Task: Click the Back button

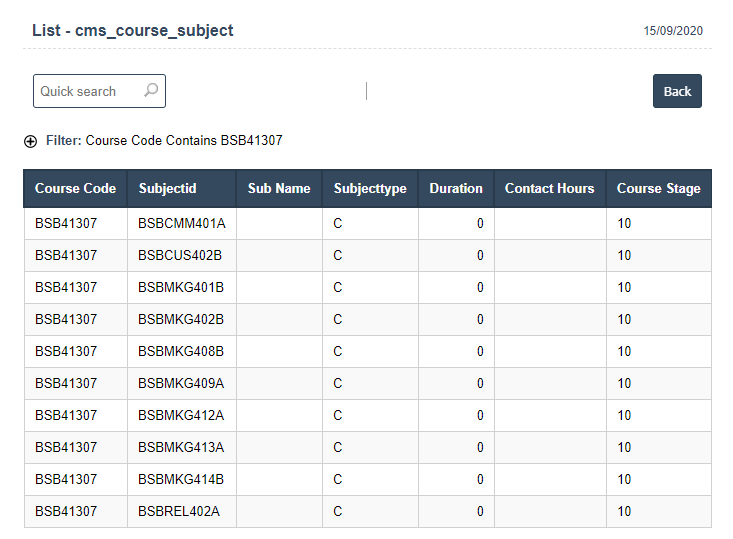Action: point(677,91)
